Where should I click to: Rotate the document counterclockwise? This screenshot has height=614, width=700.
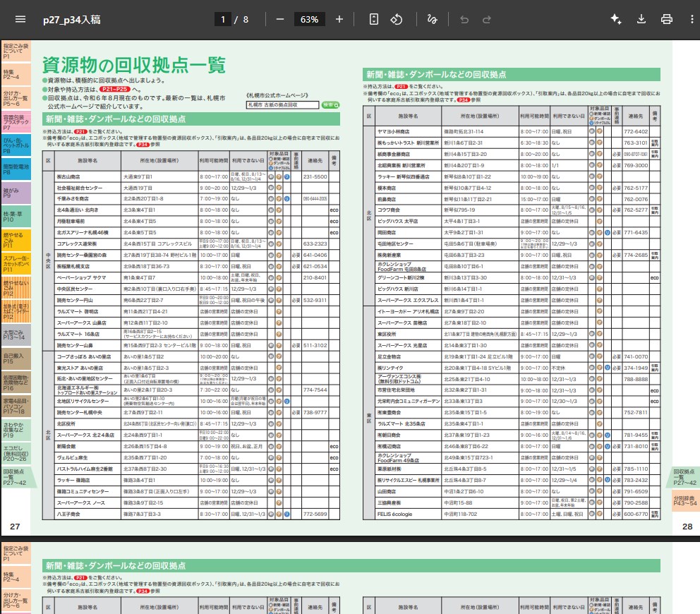pos(397,19)
